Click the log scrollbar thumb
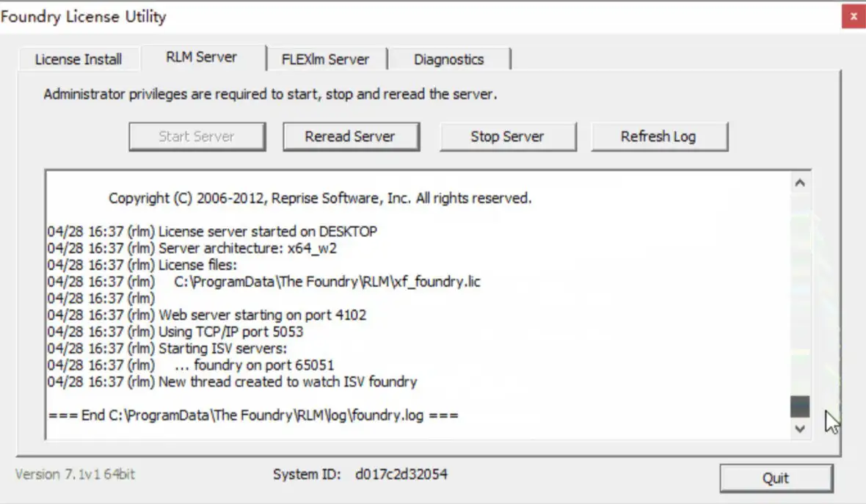The height and width of the screenshot is (504, 866). (x=800, y=406)
